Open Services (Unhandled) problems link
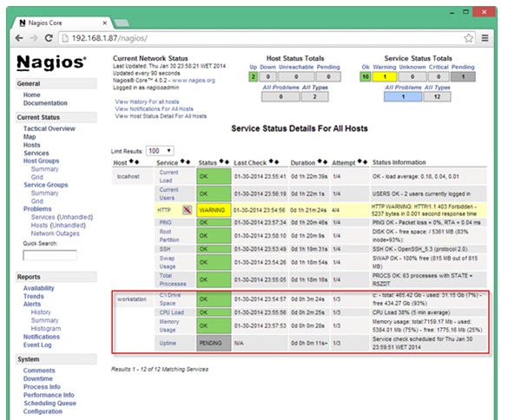This screenshot has width=521, height=420. tap(62, 217)
